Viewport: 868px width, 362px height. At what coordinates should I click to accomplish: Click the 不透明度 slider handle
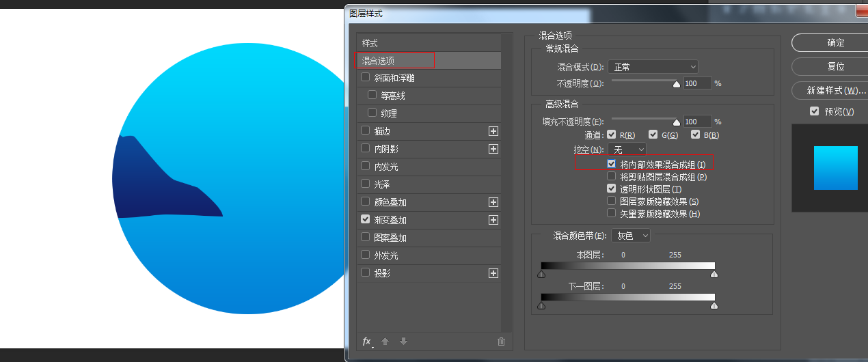677,85
